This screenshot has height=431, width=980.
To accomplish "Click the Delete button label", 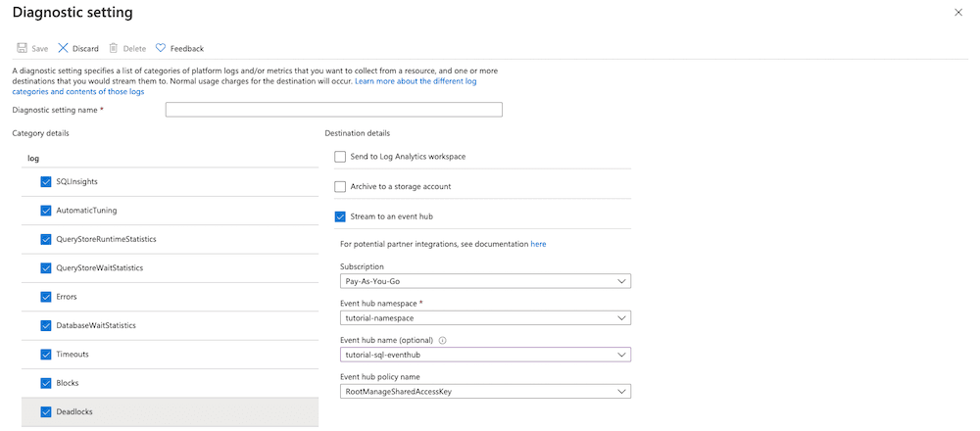I will click(x=134, y=49).
